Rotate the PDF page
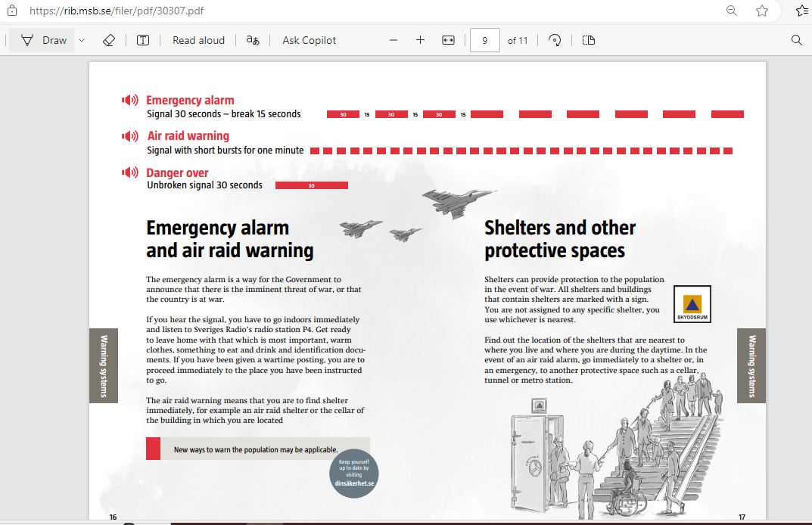 555,40
